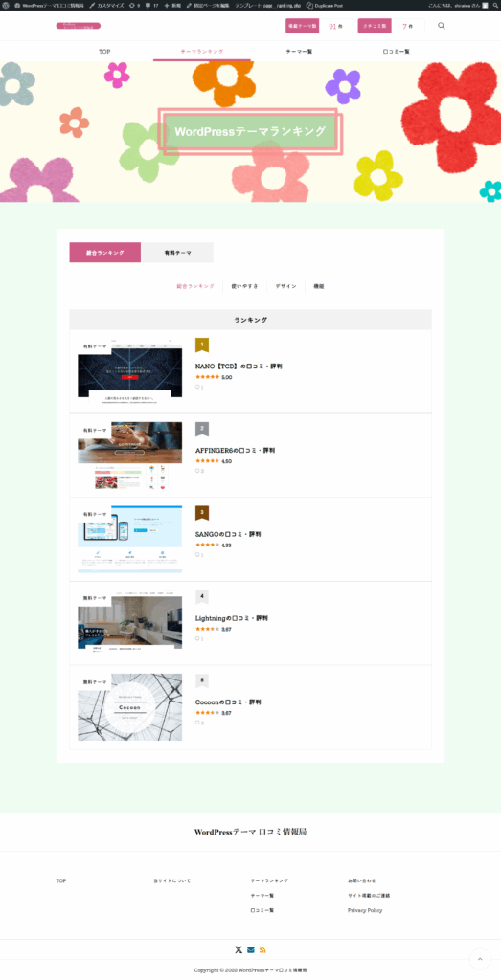
Task: Open the user account greeting at admin bar end
Action: (x=458, y=5)
